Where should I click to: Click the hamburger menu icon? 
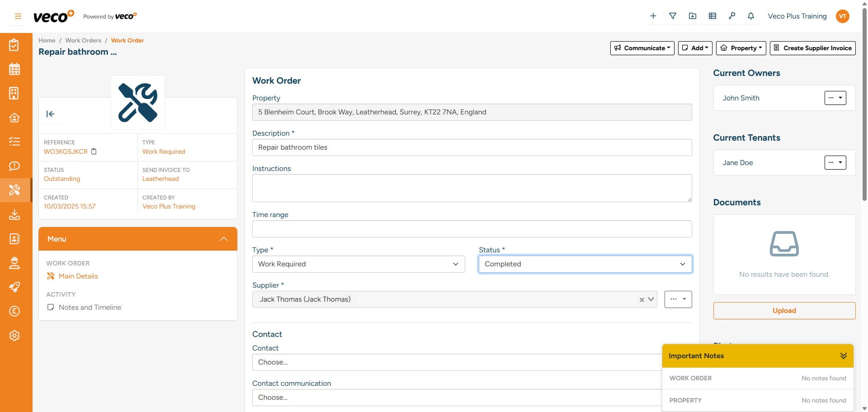18,16
